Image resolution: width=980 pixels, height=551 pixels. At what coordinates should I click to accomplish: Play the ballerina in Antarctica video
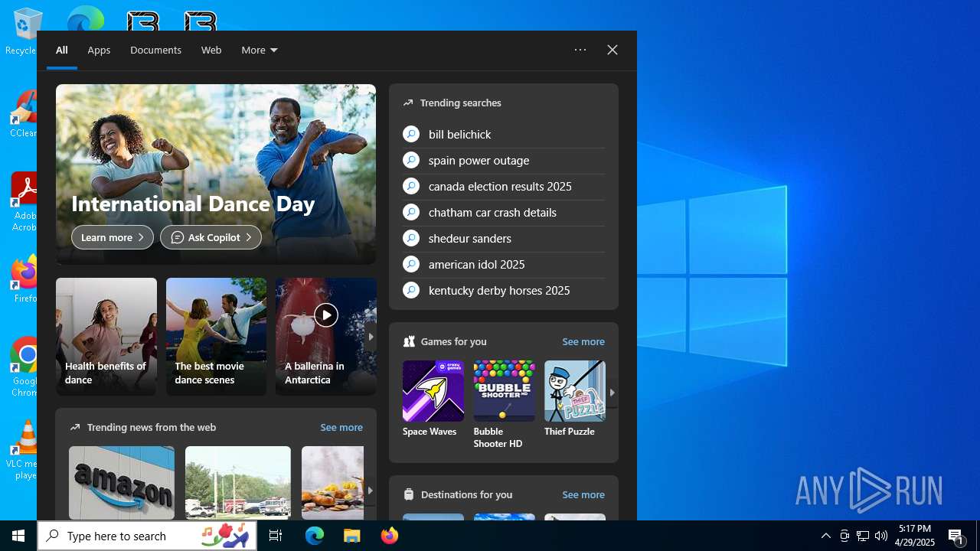pos(326,315)
